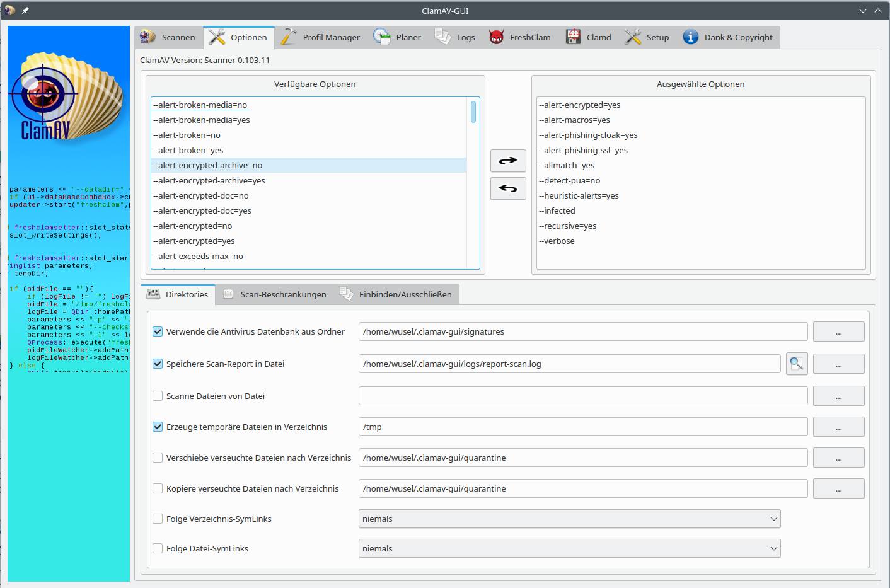Enable Verschiebe verseuchte Dateien nach Verzeichnis
Screen dimensions: 890x588
tap(157, 458)
